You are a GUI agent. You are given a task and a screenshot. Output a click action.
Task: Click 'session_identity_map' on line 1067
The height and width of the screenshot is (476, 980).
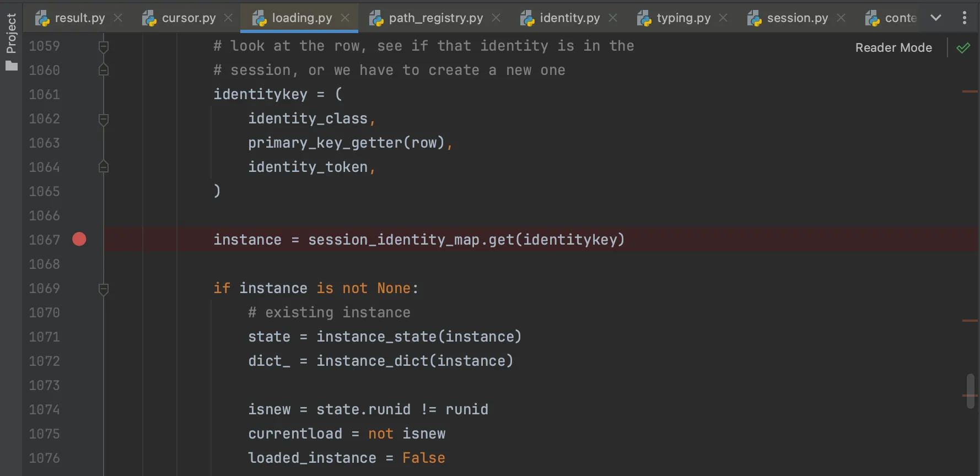[394, 240]
